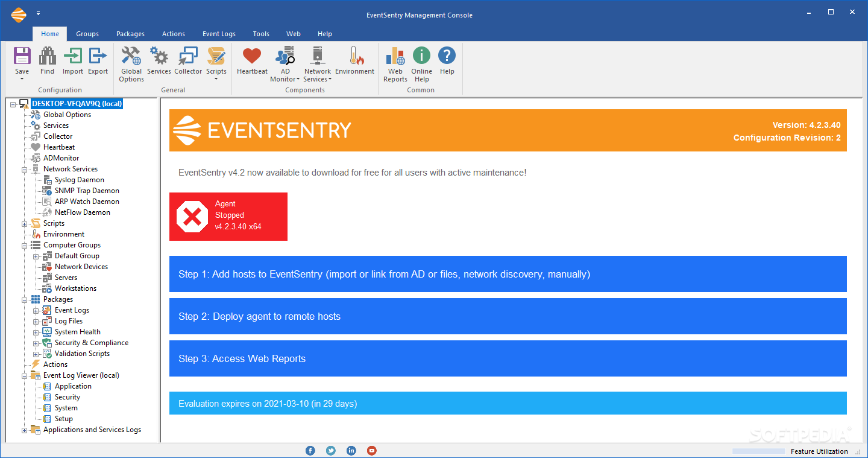Expand the Default Group tree node
Viewport: 868px width, 458px height.
click(x=36, y=256)
